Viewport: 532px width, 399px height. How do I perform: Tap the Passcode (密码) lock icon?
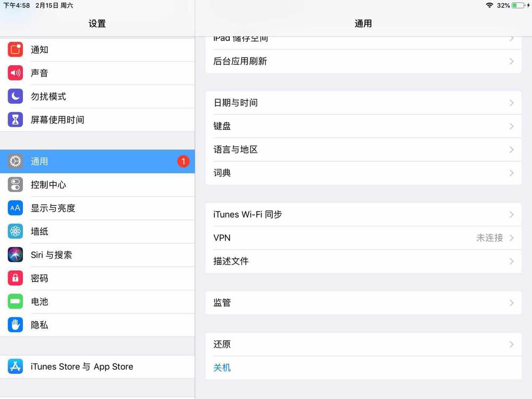(15, 279)
